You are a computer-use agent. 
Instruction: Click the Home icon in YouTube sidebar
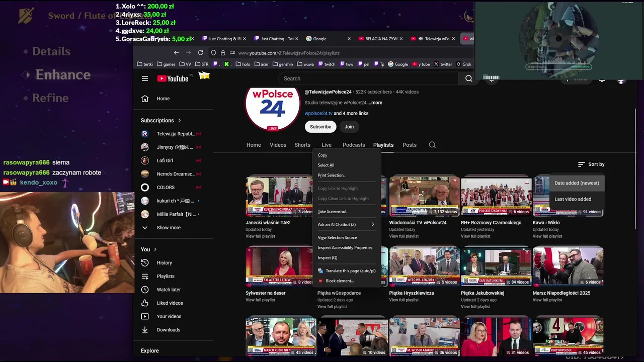tap(145, 99)
